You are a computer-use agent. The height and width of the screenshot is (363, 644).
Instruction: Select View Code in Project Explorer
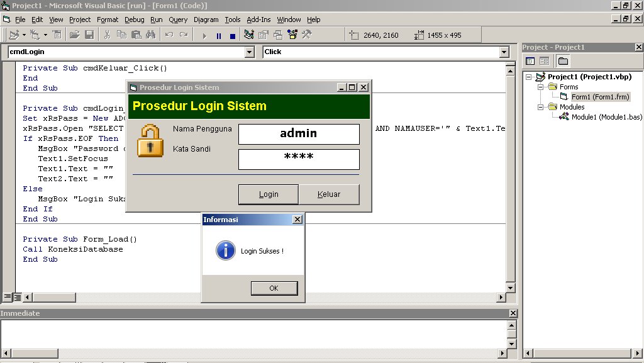click(530, 61)
